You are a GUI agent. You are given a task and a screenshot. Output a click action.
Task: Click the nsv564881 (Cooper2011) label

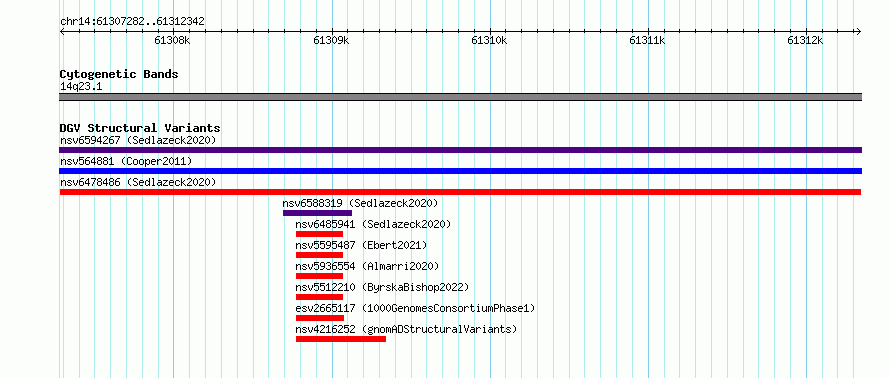coord(126,161)
